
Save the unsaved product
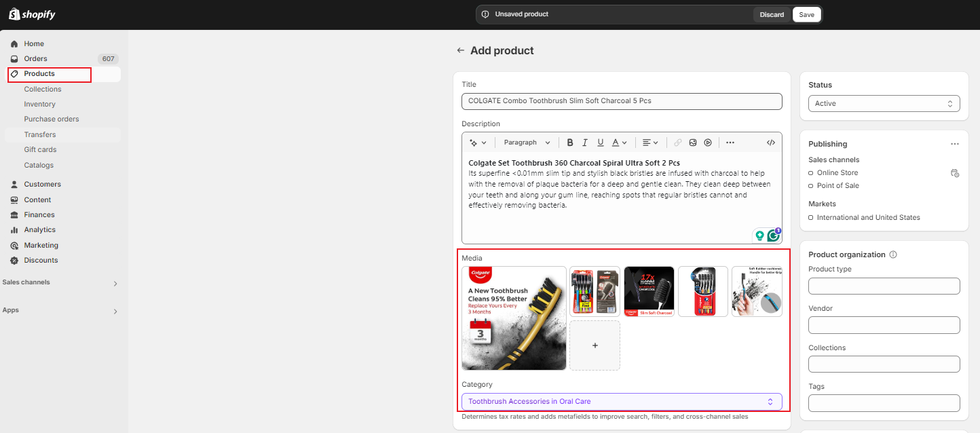807,14
